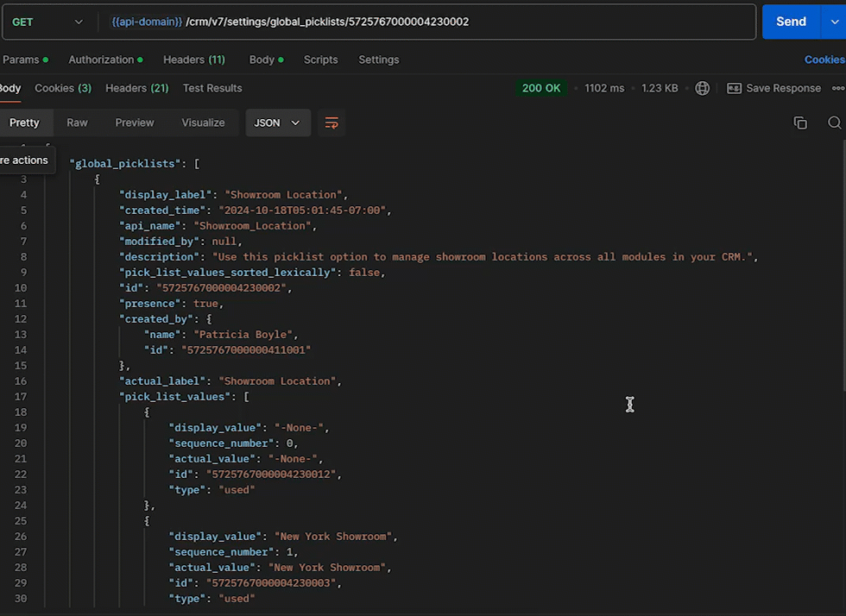Open the Authorization tab
This screenshot has height=616, width=846.
click(x=101, y=60)
